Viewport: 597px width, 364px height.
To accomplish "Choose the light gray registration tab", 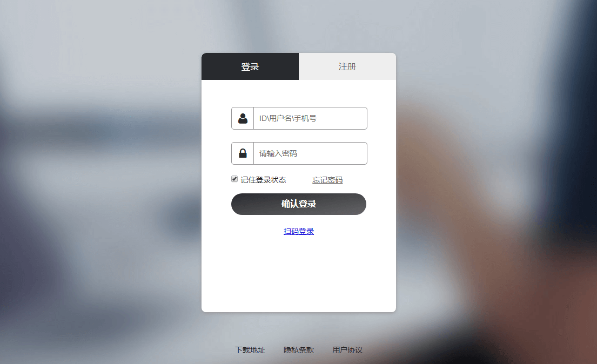I will coord(347,66).
